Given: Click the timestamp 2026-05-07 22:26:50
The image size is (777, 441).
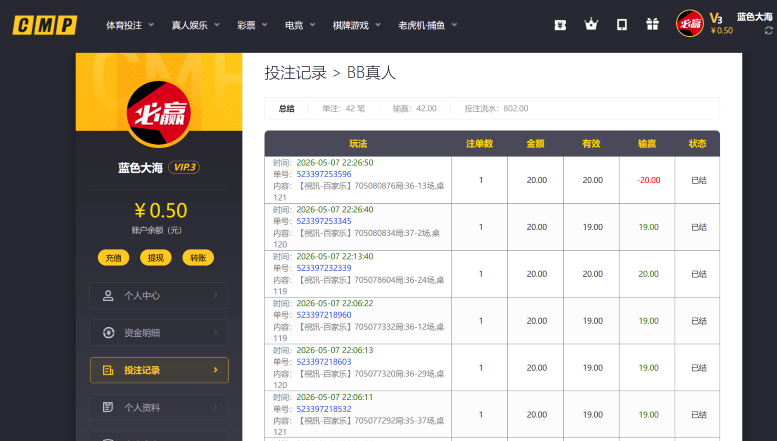Looking at the screenshot, I should pos(334,163).
